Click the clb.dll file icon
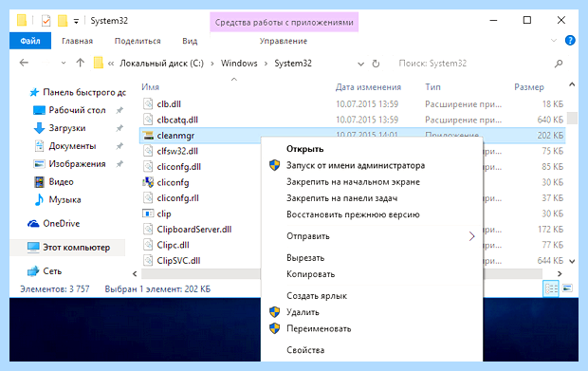 coord(148,104)
